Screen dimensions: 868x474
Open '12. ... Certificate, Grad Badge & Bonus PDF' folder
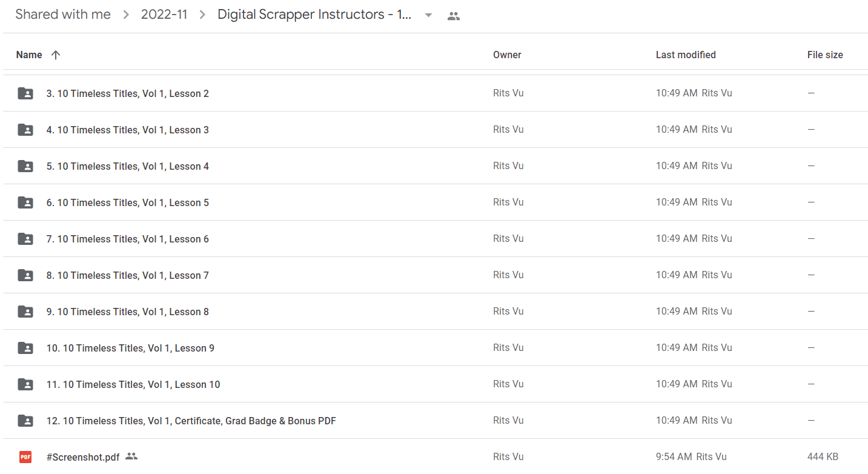click(x=191, y=421)
